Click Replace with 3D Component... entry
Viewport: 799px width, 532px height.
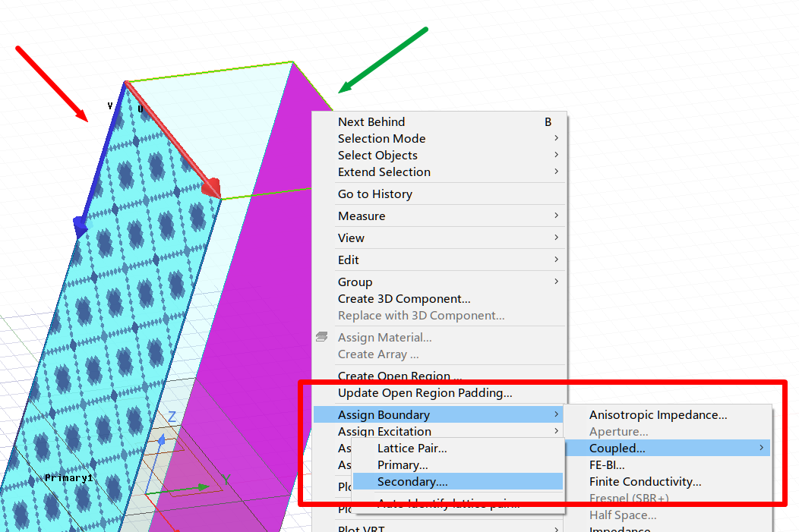[439, 315]
